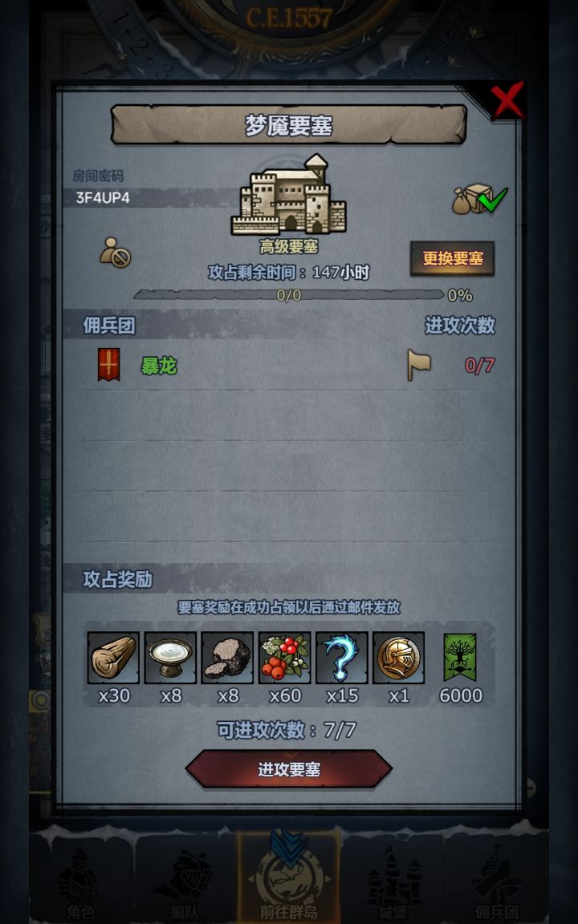Viewport: 578px width, 924px height.
Task: Click the fortress capture progress bar
Action: coord(289,294)
